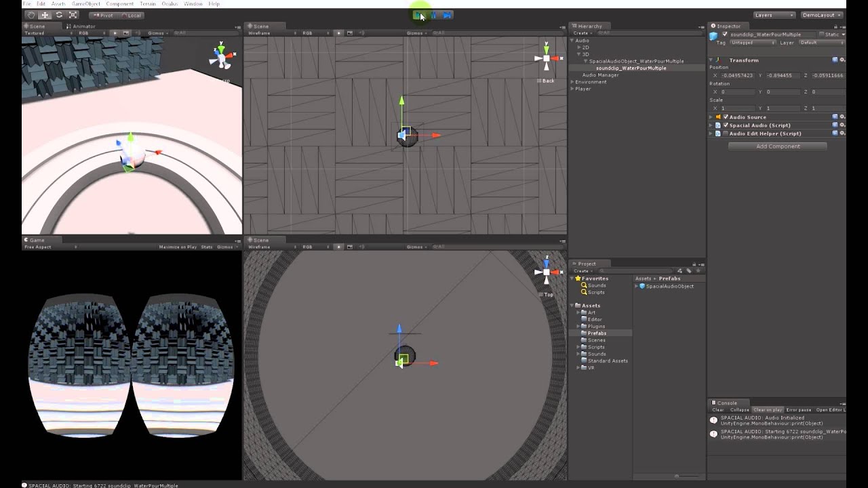
Task: Expand the 2D node in Hierarchy
Action: coord(579,47)
